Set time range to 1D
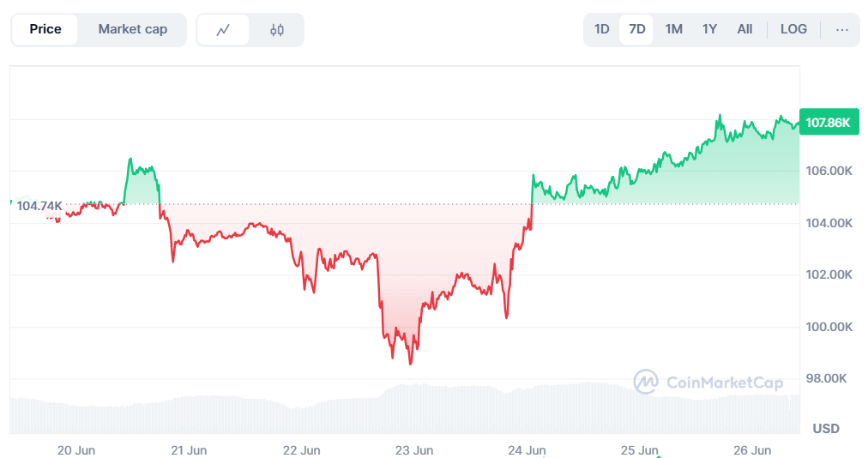 tap(602, 29)
